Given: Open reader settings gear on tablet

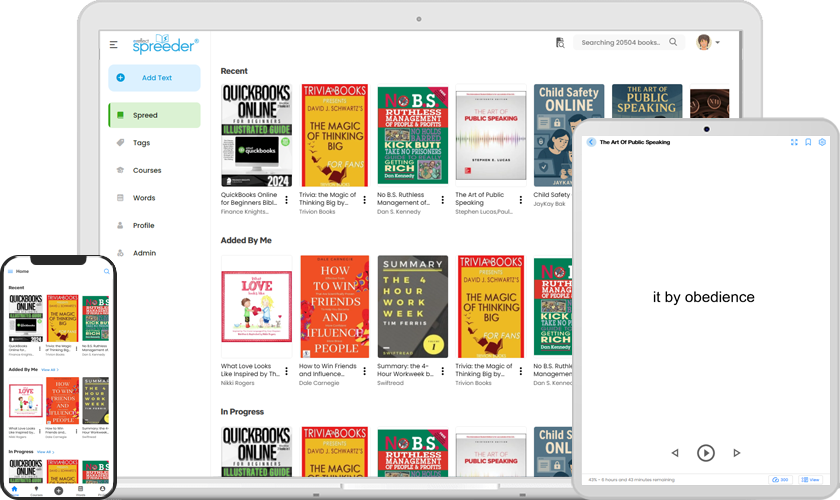Looking at the screenshot, I should click(822, 142).
